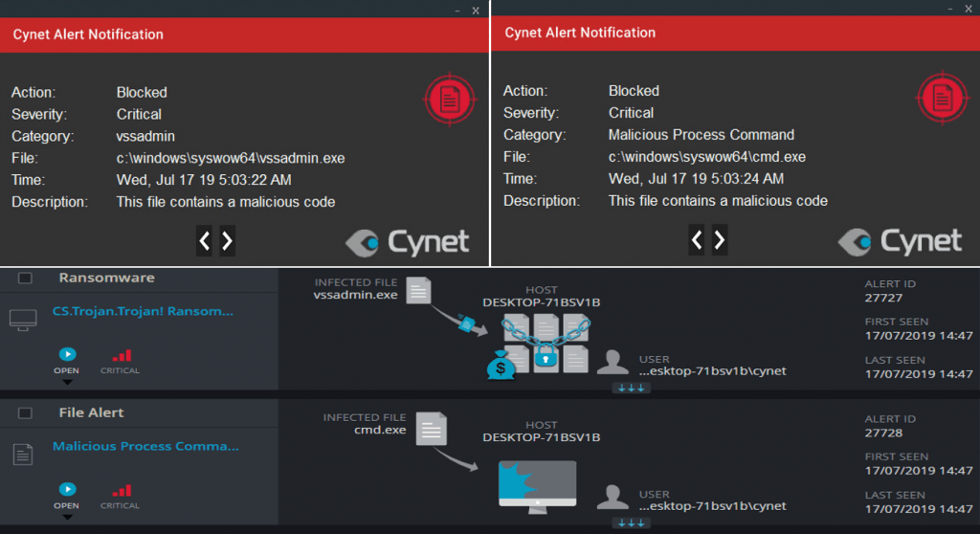This screenshot has height=534, width=980.
Task: Click the vssadmin.exe infected file icon
Action: (419, 291)
